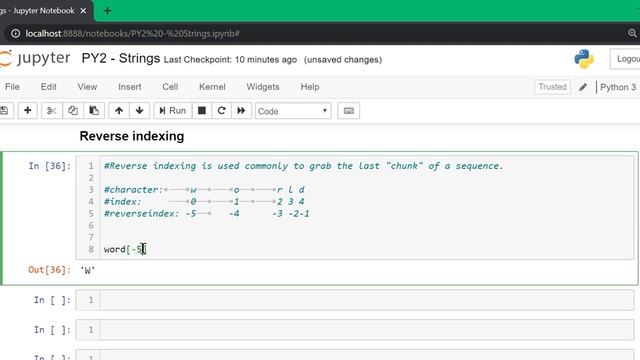
Task: Open the Insert menu
Action: [x=130, y=87]
